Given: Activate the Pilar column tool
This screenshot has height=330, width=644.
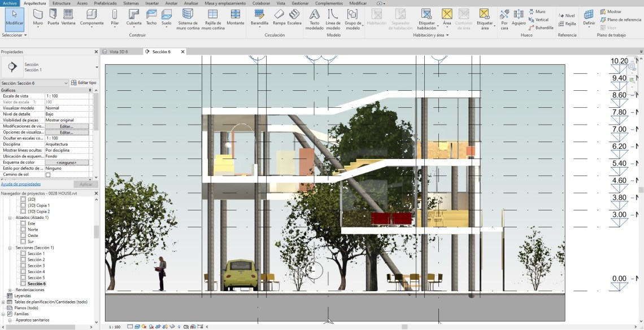Looking at the screenshot, I should point(115,17).
